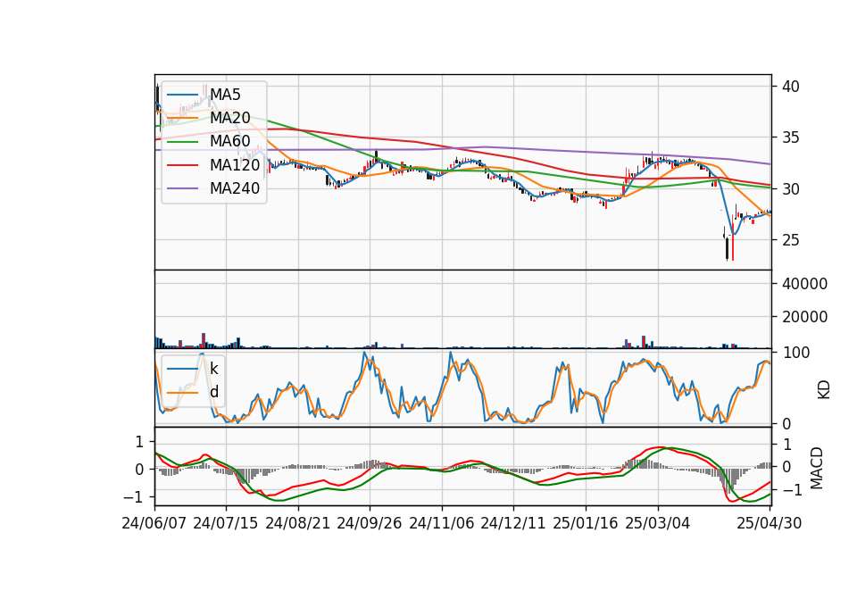857x616 pixels.
Task: Click the 25/01/16 date label
Action: pos(586,523)
